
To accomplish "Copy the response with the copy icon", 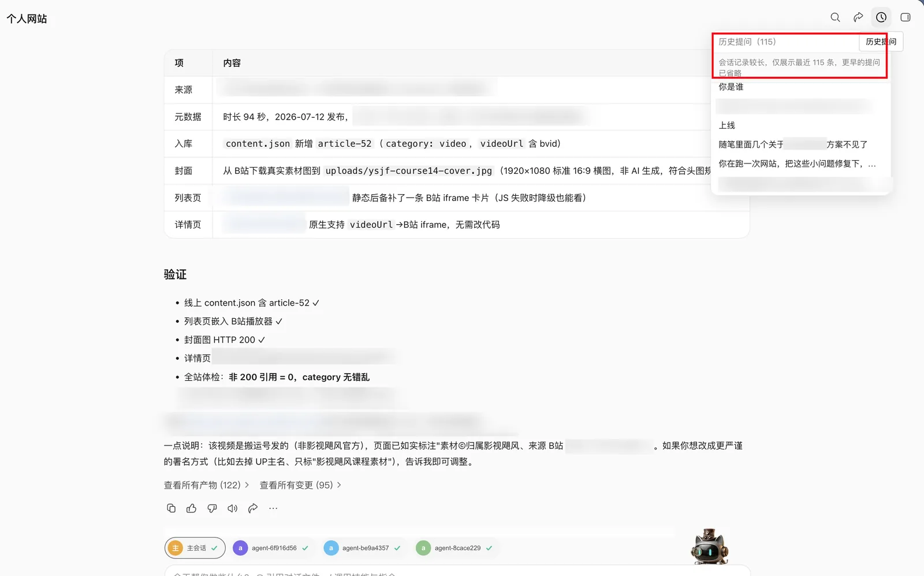I will tap(171, 508).
